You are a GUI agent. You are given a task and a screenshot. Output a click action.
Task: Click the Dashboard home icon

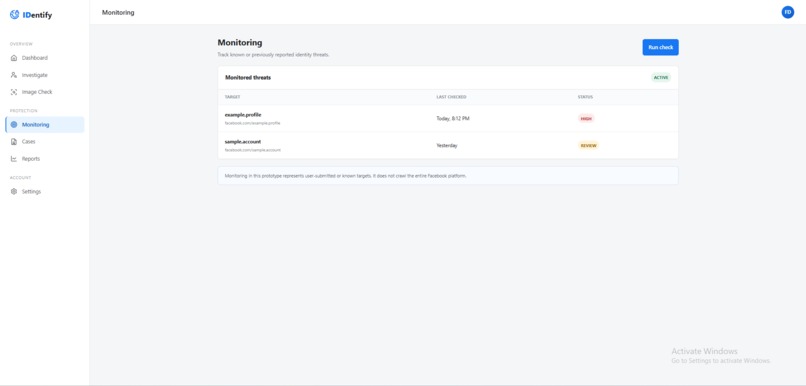(x=14, y=58)
